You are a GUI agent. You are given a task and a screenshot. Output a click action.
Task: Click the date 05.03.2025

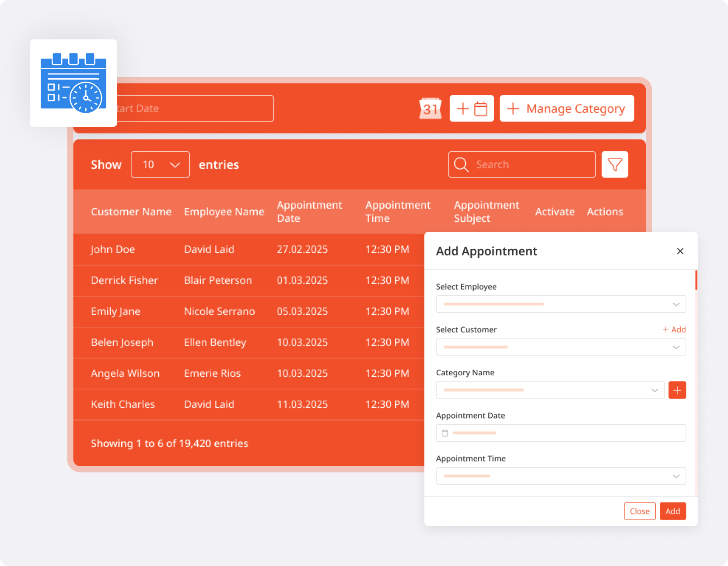point(302,311)
